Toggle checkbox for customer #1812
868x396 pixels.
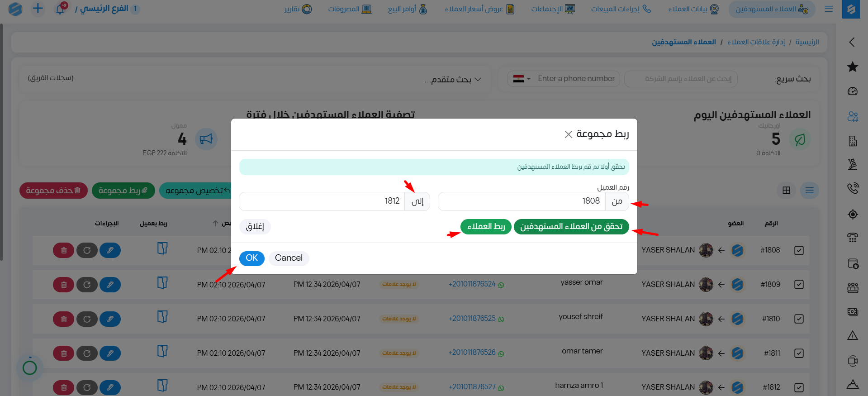tap(799, 387)
